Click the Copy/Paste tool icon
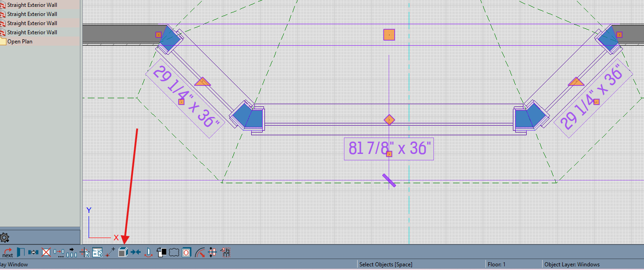 tap(33, 252)
